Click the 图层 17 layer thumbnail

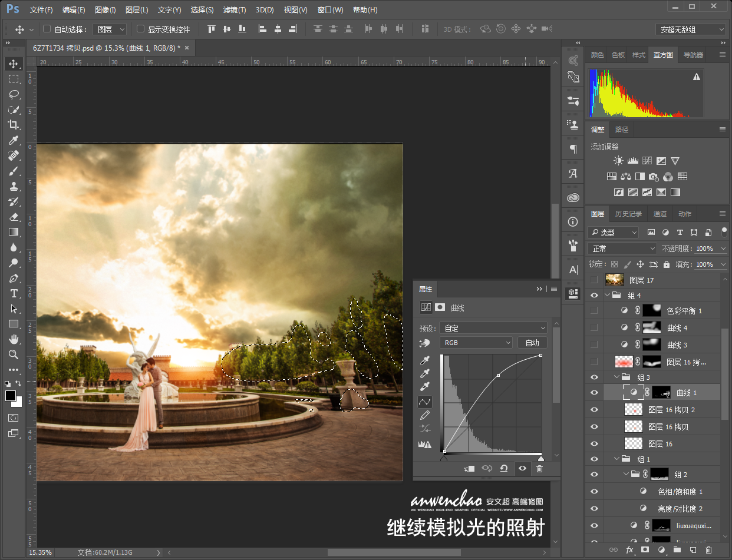pyautogui.click(x=614, y=280)
